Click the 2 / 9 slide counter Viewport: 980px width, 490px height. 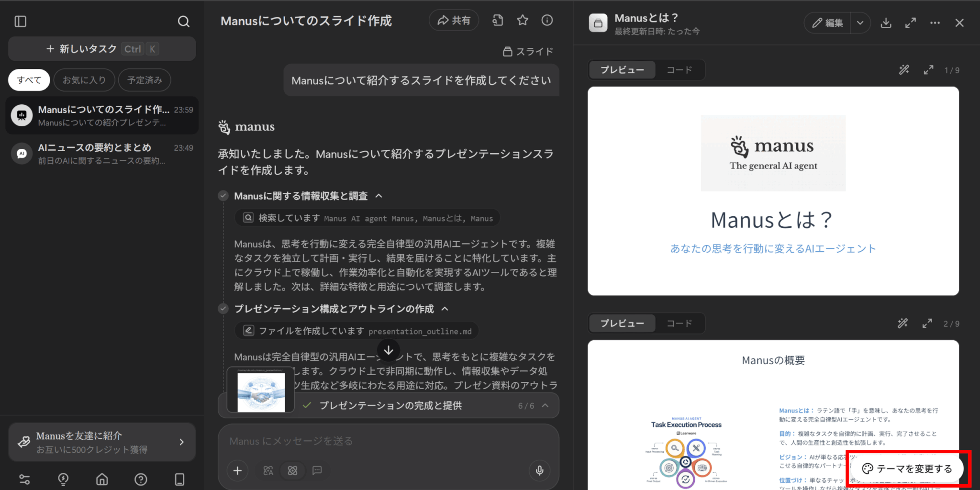(x=951, y=324)
